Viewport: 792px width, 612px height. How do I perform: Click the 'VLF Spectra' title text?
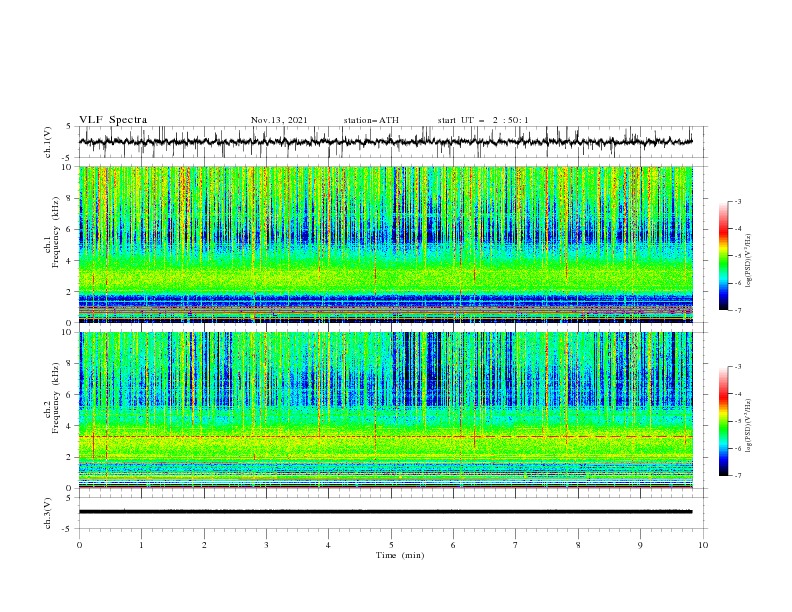coord(113,120)
